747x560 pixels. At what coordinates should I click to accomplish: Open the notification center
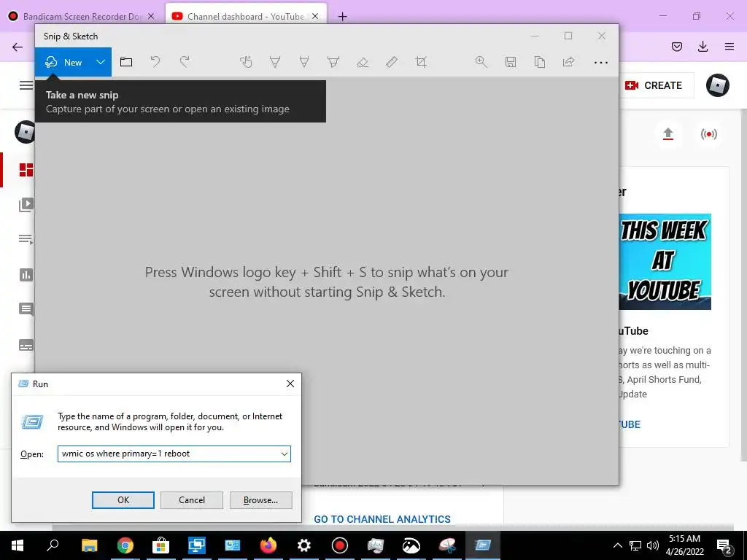click(x=724, y=545)
